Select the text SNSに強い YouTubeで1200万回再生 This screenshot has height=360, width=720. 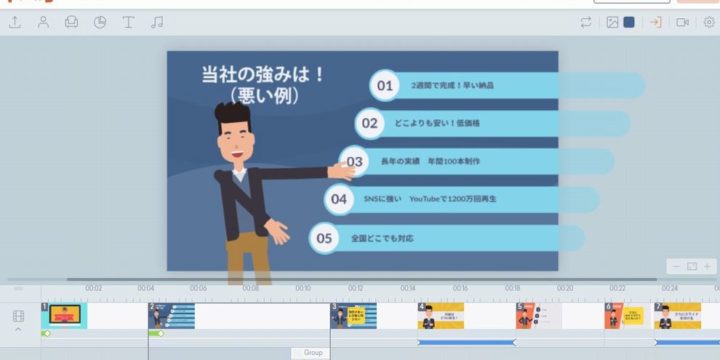click(430, 199)
